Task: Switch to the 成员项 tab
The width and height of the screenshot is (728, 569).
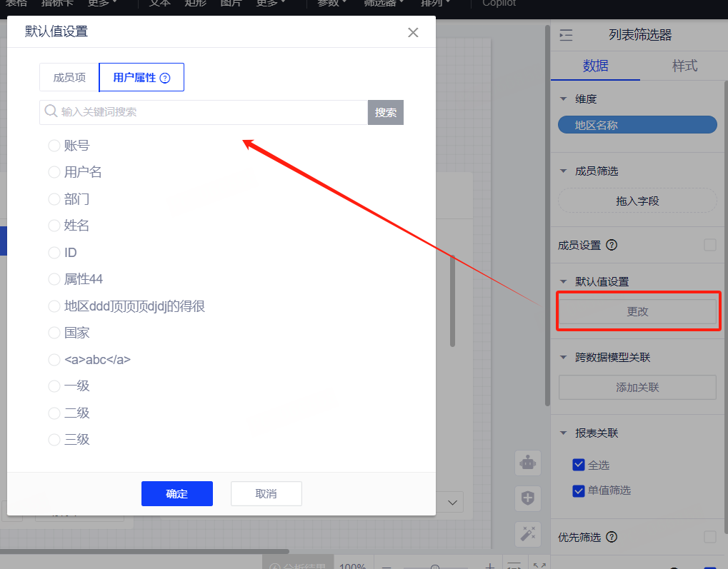Action: point(69,78)
